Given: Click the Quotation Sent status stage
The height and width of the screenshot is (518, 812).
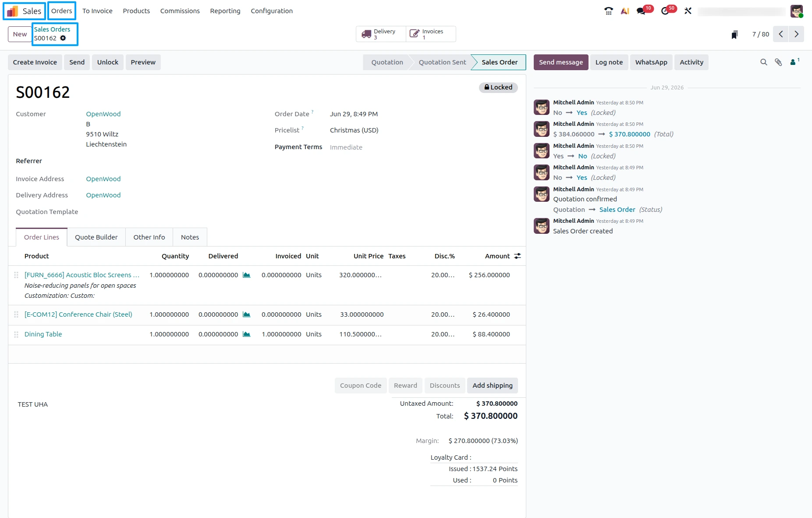Looking at the screenshot, I should (x=442, y=62).
